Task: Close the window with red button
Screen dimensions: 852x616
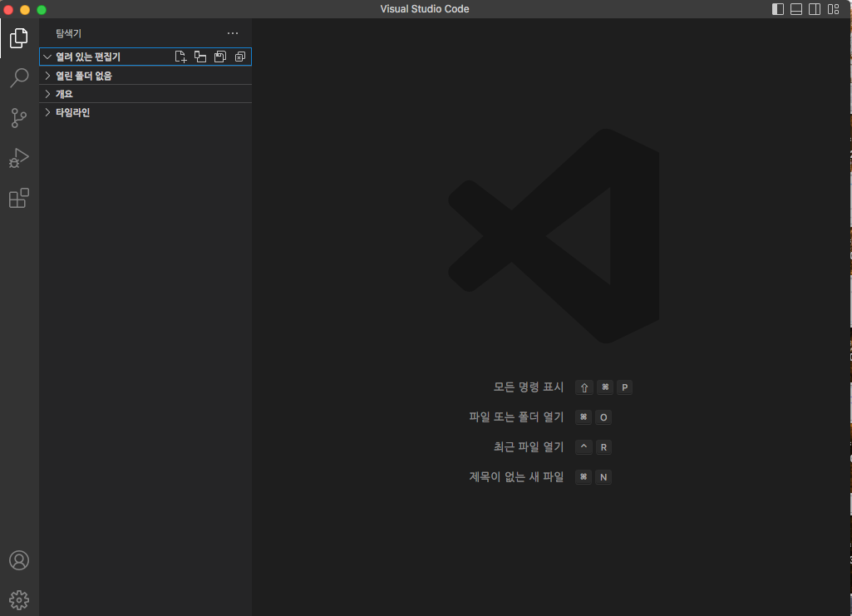Action: click(8, 9)
